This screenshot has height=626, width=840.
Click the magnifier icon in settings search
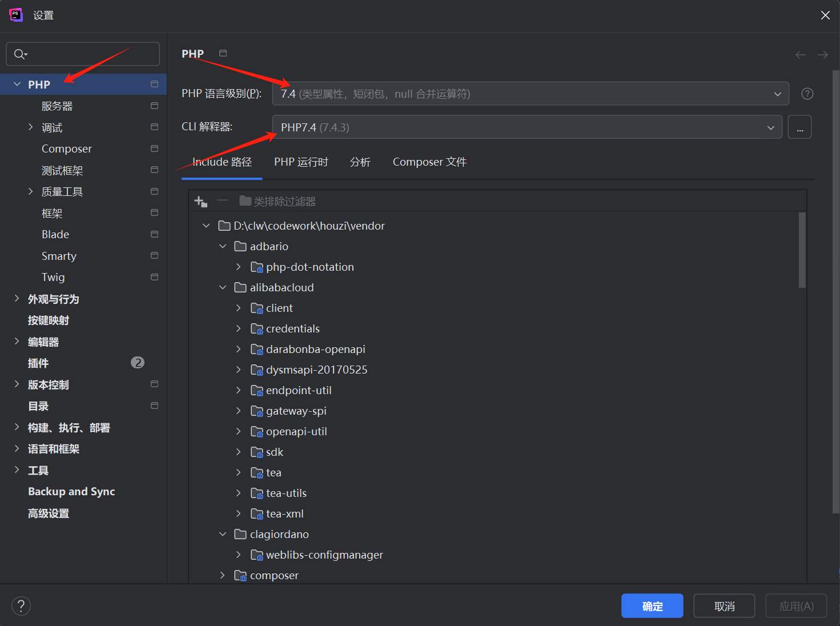pyautogui.click(x=20, y=54)
